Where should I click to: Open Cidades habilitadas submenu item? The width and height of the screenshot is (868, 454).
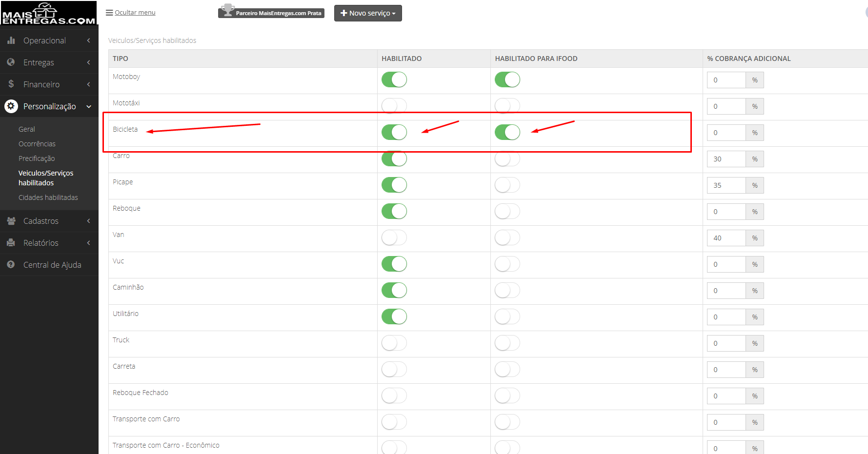point(48,197)
